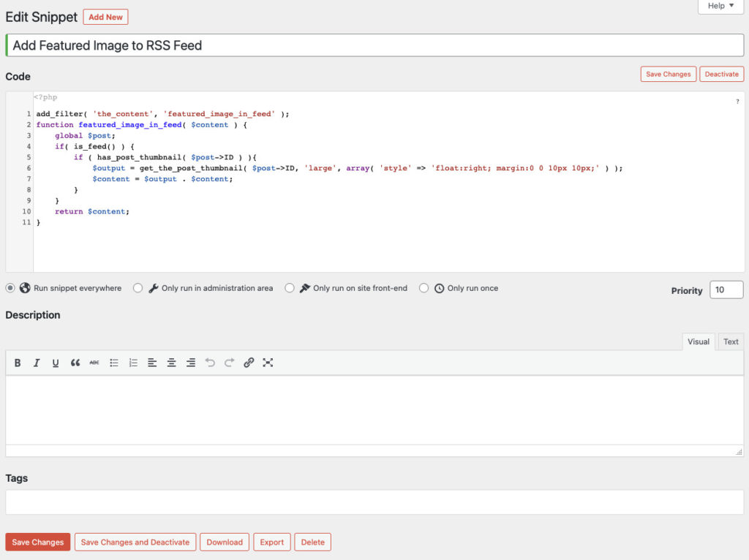This screenshot has height=560, width=749.
Task: Insert a link with the chain icon
Action: click(x=249, y=363)
